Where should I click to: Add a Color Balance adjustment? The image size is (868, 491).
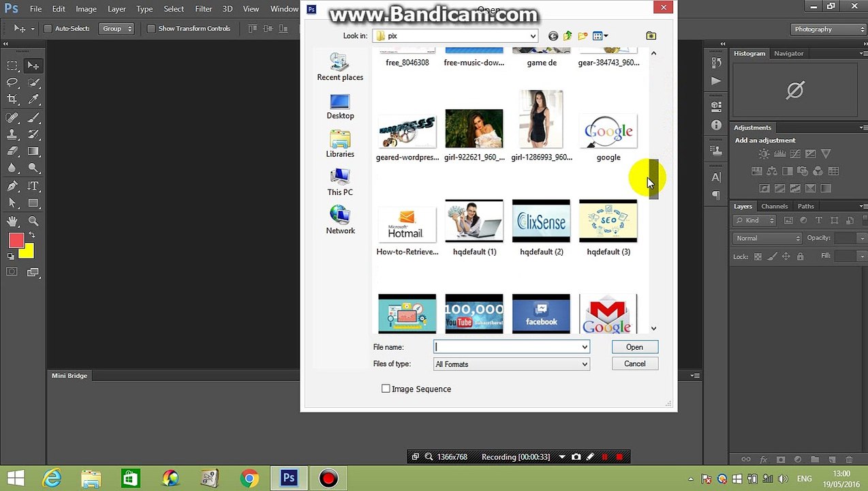[x=772, y=171]
